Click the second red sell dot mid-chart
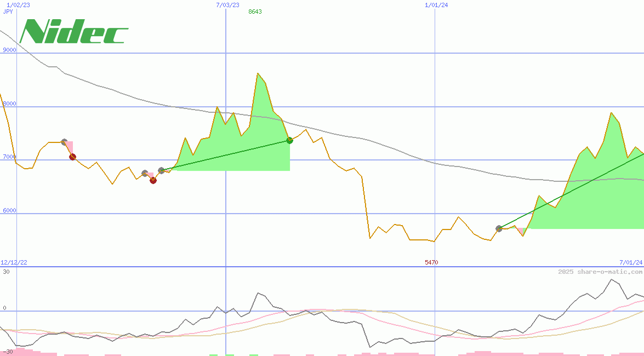Screen dimensions: 644x356 point(153,181)
